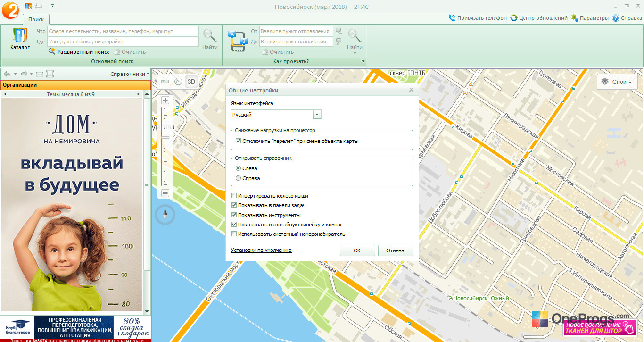
Task: Click Очистить in Как проехать group
Action: point(278,52)
